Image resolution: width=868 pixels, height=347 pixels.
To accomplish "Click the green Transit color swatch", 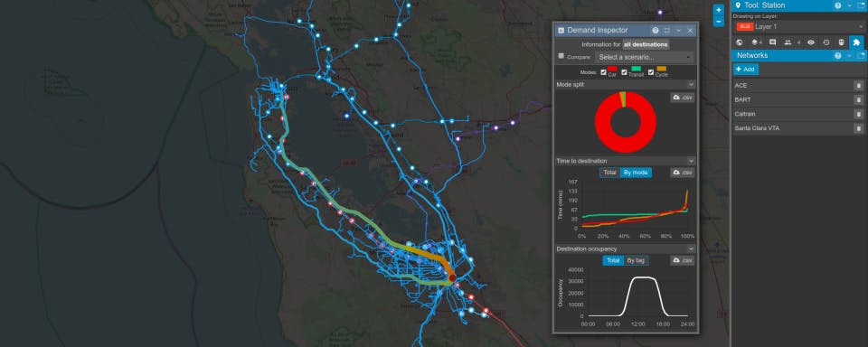I will click(x=636, y=69).
